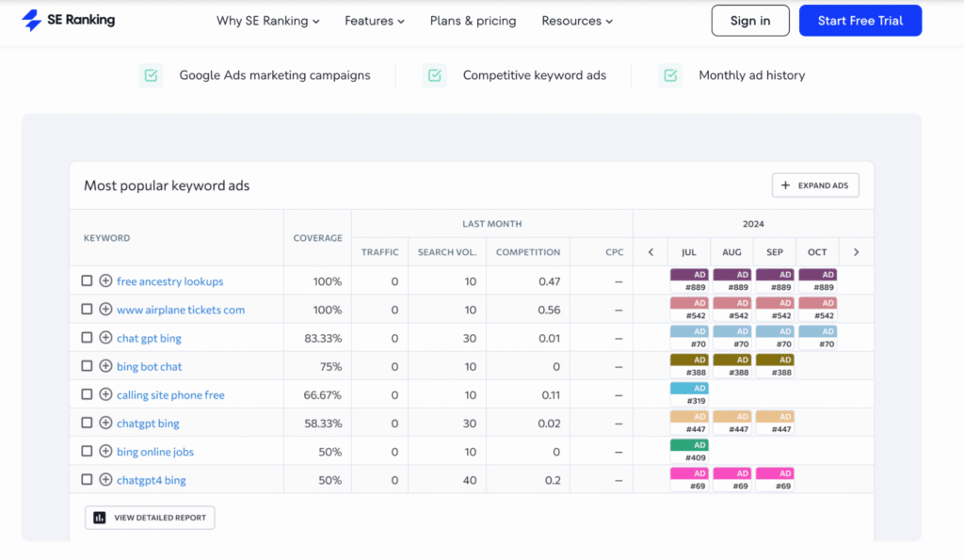Screen dimensions: 964x560
Task: Open calling site phone free keyword link
Action: pyautogui.click(x=170, y=394)
